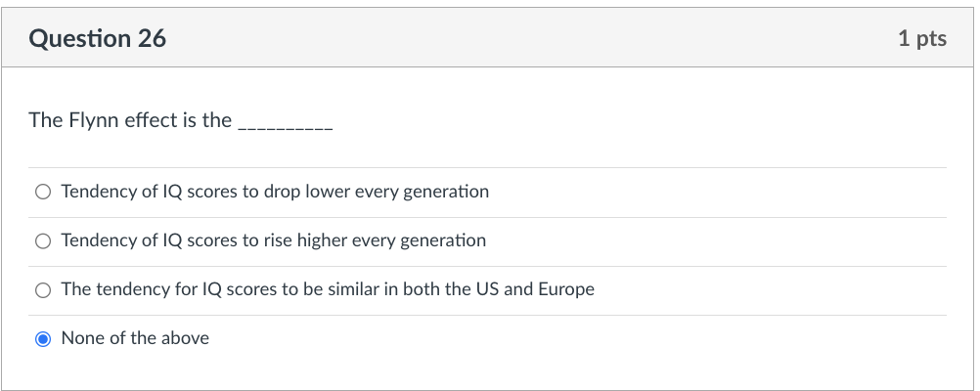Click the word "Flynn" in the question
Viewport: 980px width, 391px height.
pos(93,120)
